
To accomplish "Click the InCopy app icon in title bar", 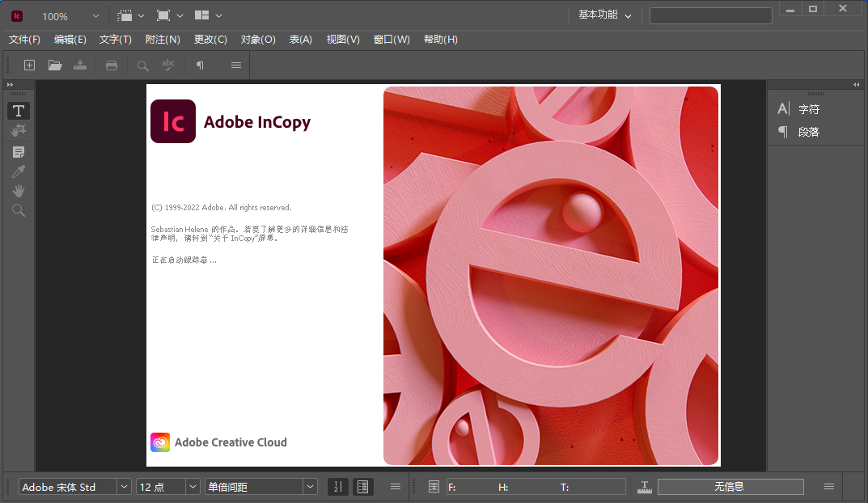I will point(17,16).
